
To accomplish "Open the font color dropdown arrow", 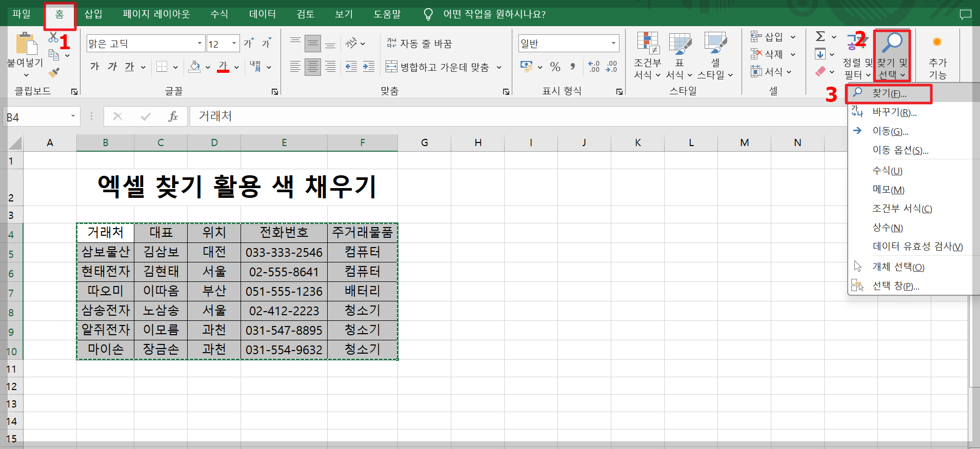I will click(236, 67).
